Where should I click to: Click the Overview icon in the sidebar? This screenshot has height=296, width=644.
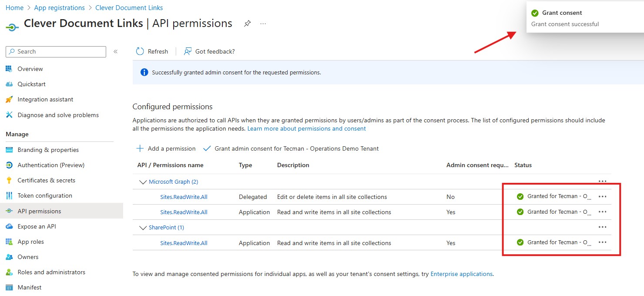tap(9, 69)
